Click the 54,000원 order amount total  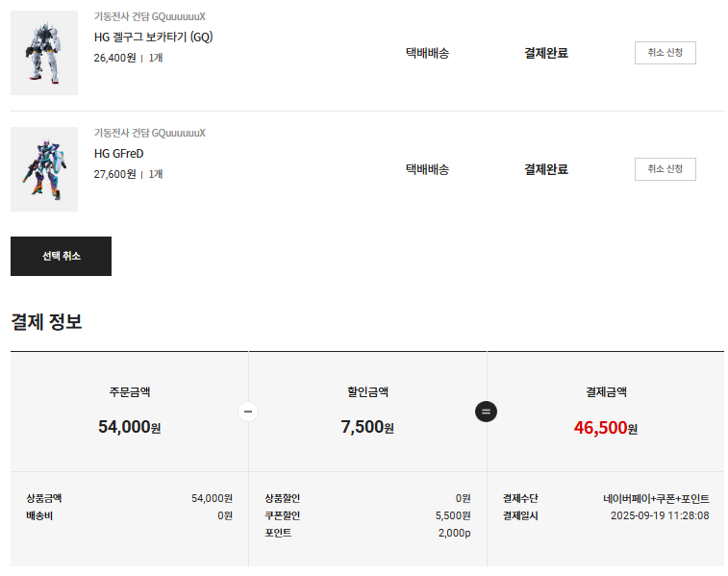coord(129,427)
